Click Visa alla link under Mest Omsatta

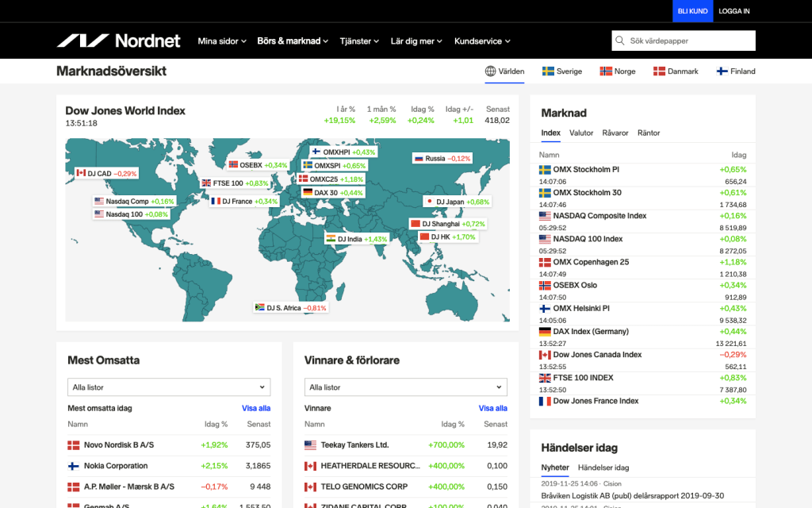[x=256, y=408]
